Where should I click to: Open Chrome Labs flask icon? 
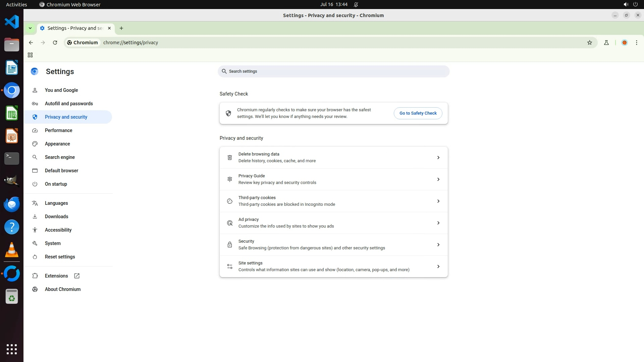pos(606,43)
